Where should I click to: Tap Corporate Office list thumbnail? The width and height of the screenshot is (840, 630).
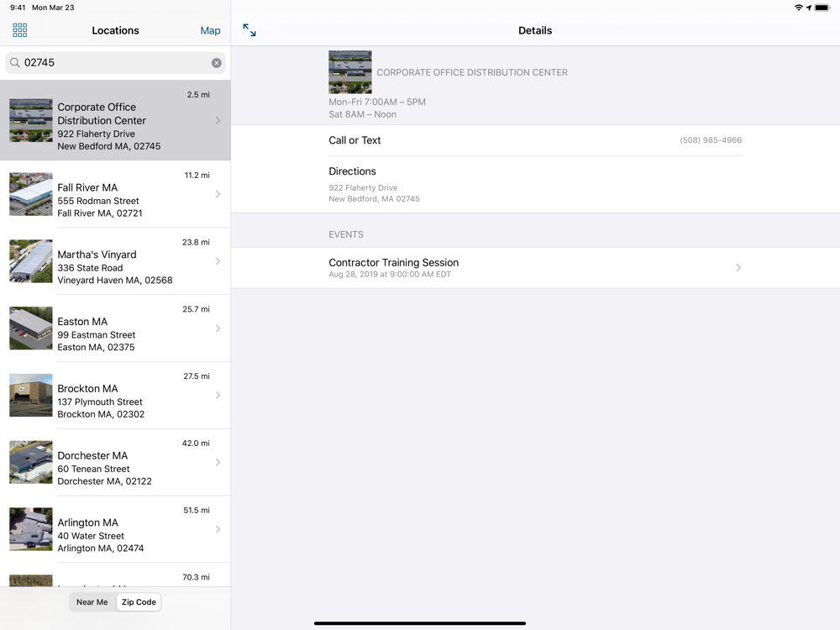pyautogui.click(x=31, y=120)
